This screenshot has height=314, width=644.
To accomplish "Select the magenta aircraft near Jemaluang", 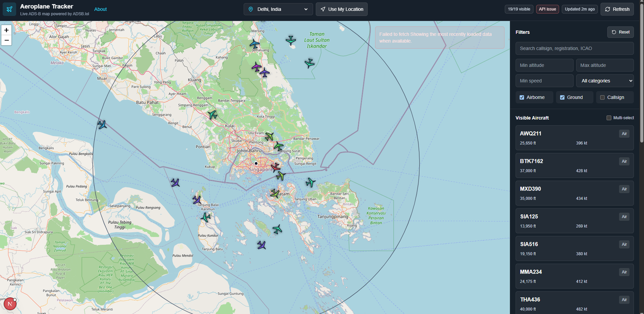I will coord(256,67).
